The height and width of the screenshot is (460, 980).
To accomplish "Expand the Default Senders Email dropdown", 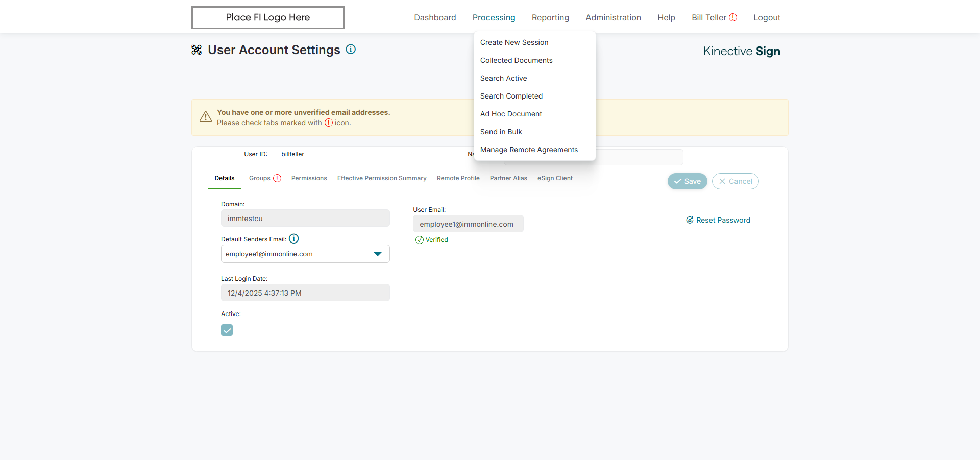I will coord(378,254).
